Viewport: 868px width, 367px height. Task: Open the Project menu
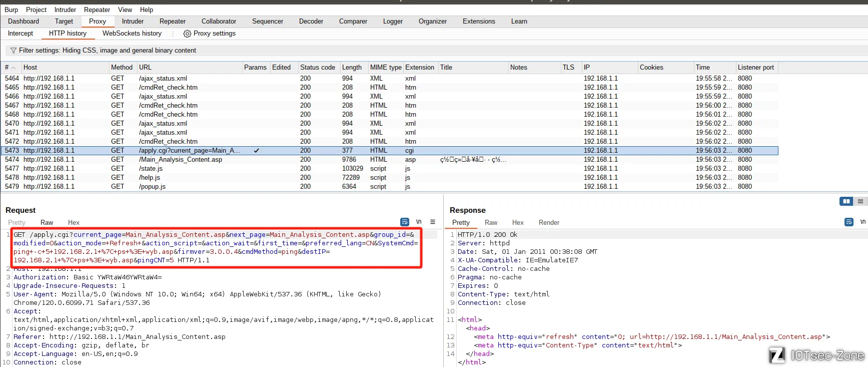[36, 10]
